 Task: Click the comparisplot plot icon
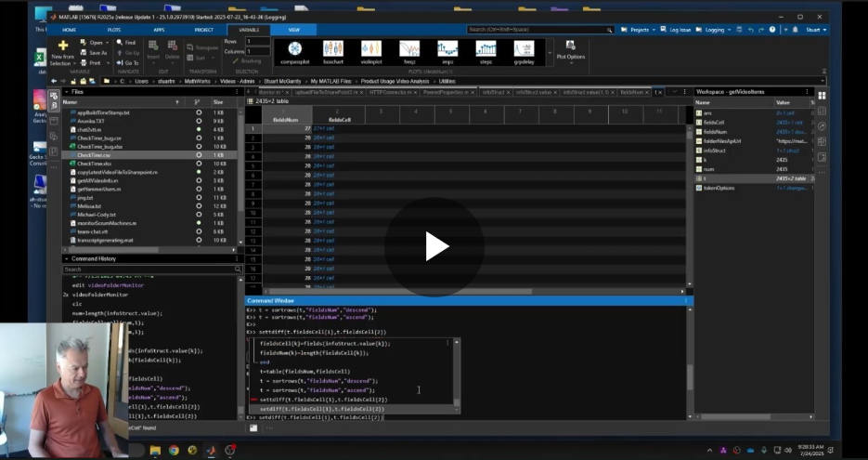(x=294, y=52)
